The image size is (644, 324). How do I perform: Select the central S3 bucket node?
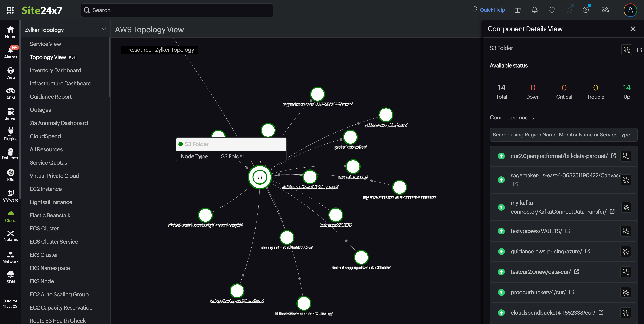(x=260, y=177)
